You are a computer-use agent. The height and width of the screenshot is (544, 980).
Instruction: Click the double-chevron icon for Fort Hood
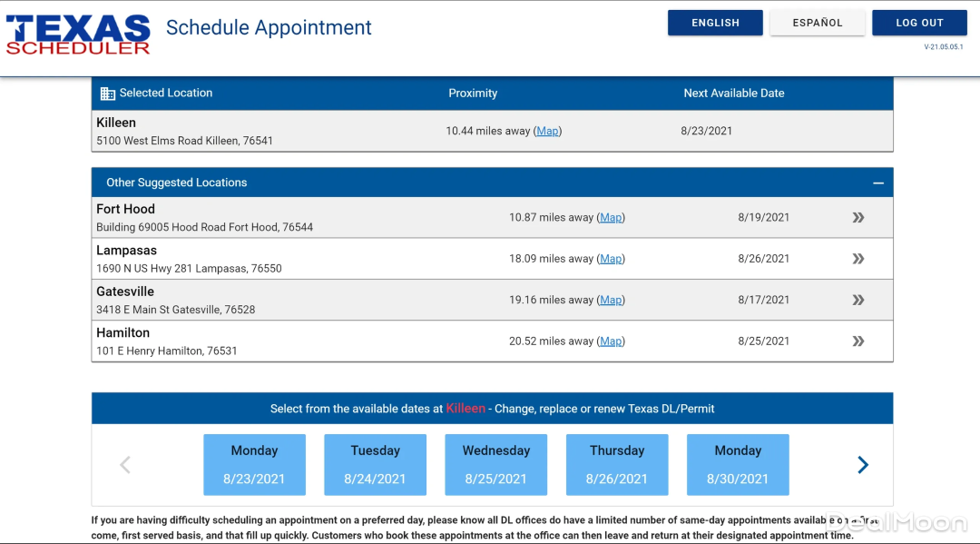pyautogui.click(x=857, y=218)
